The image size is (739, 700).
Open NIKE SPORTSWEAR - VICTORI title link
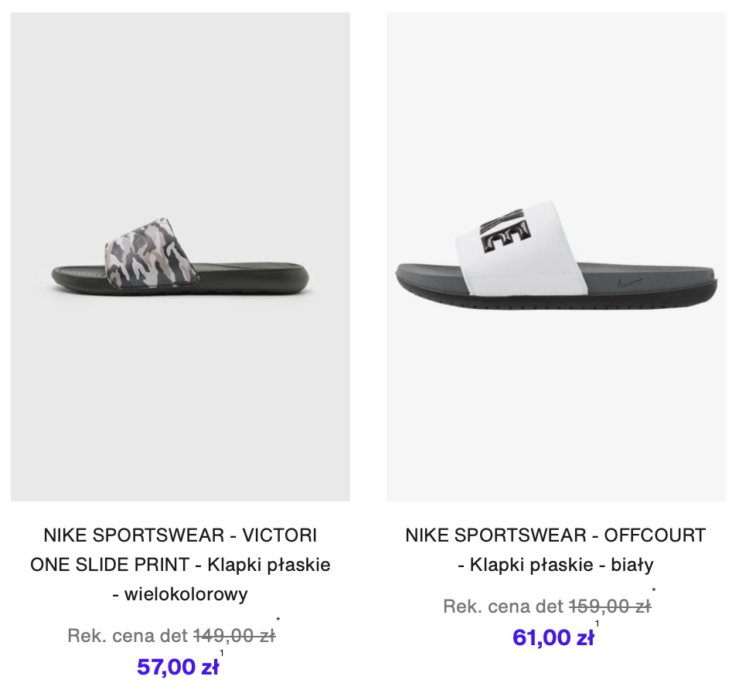pos(180,535)
